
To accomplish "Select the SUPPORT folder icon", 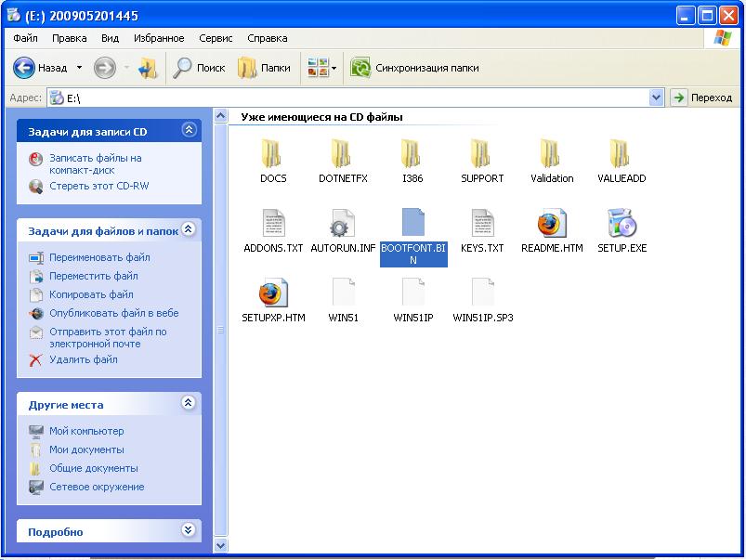I will click(x=482, y=153).
